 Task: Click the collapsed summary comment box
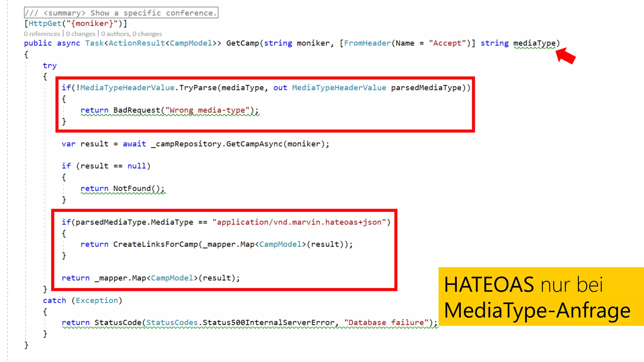pos(121,13)
